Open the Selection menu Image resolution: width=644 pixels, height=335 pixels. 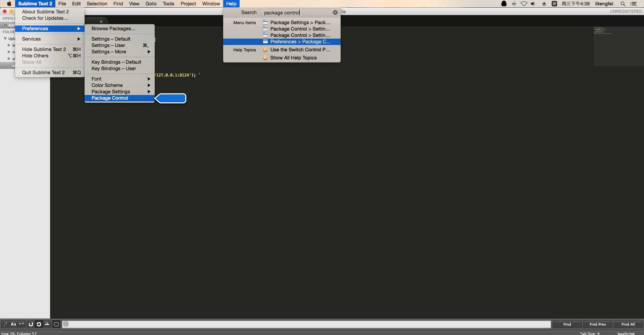pyautogui.click(x=97, y=4)
